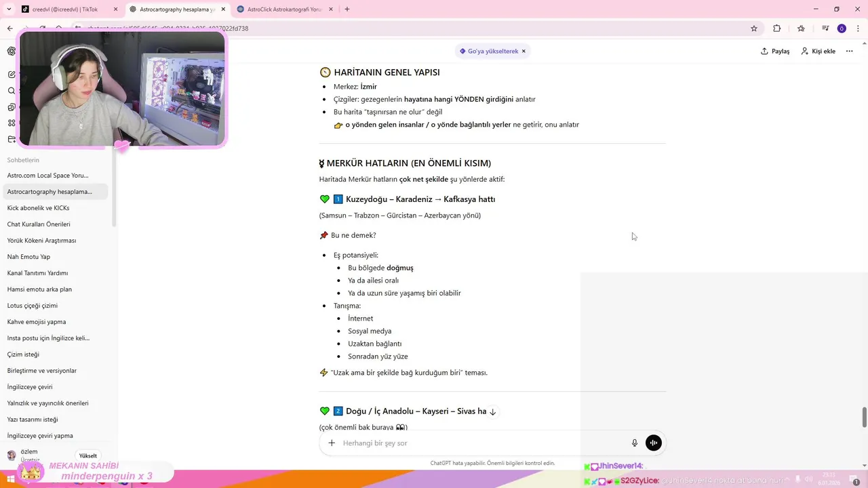Open Birleştirme ve versiyonlar conversation
Screen dimensions: 868x488
tap(56, 371)
